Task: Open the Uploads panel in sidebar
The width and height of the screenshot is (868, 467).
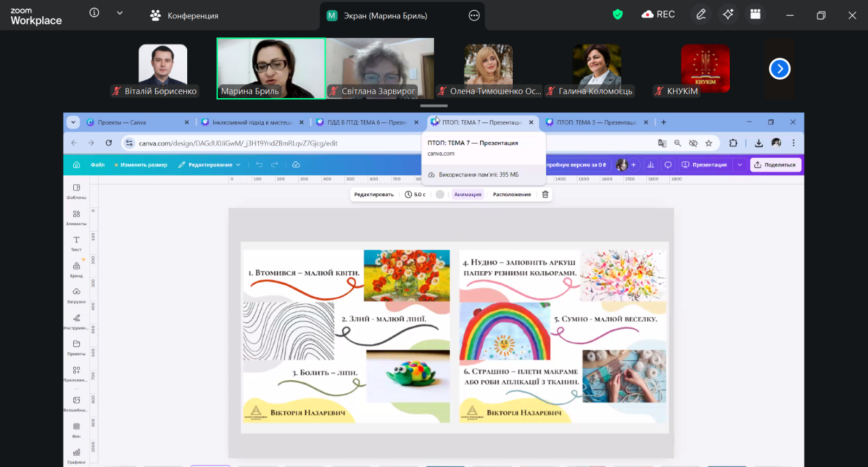Action: click(76, 295)
